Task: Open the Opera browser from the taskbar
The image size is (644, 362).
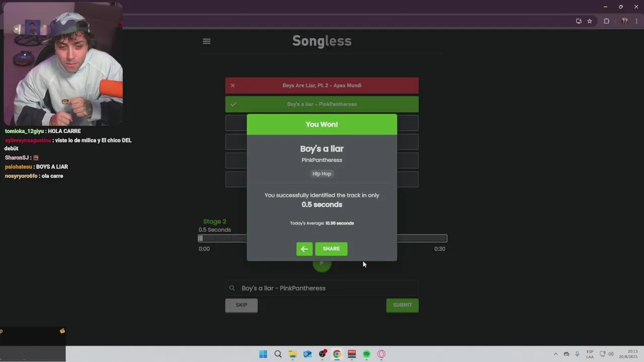Action: tap(381, 354)
